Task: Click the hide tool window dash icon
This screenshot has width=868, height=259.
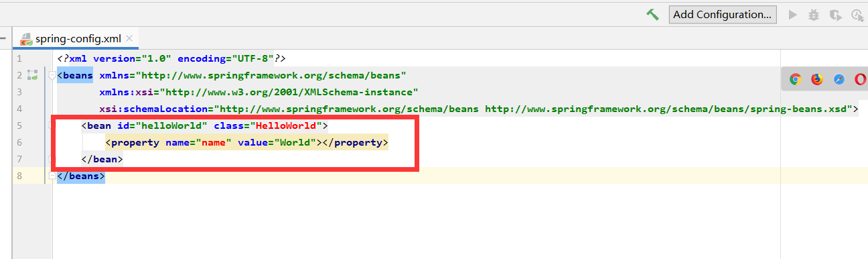Action: click(x=3, y=38)
